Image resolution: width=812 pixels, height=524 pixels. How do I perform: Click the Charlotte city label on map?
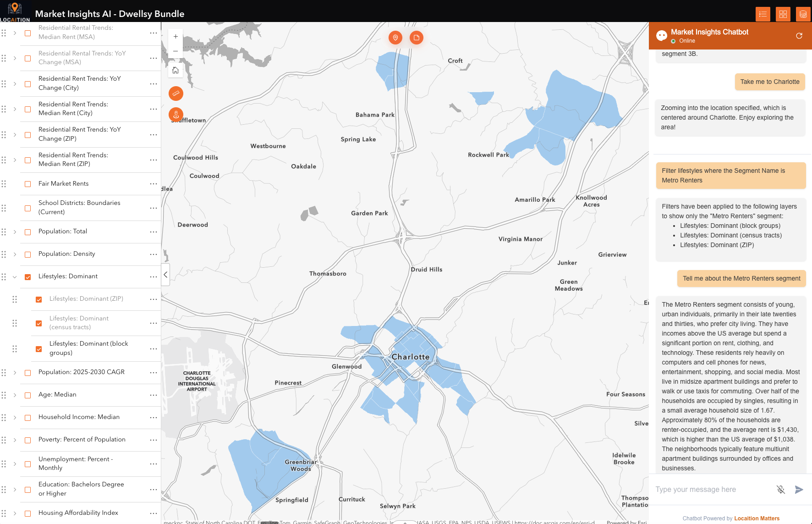(411, 357)
